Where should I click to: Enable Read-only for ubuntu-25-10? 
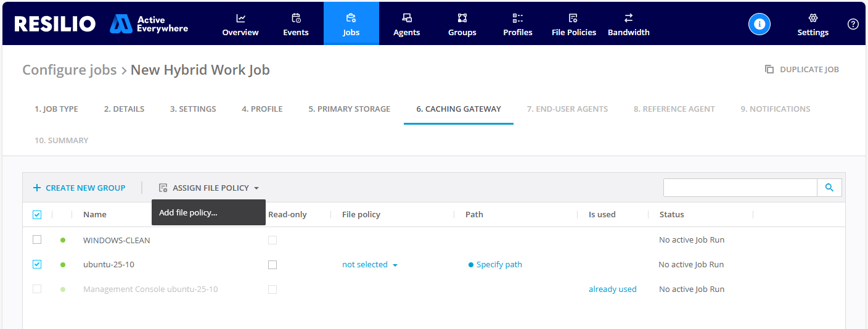(x=272, y=265)
